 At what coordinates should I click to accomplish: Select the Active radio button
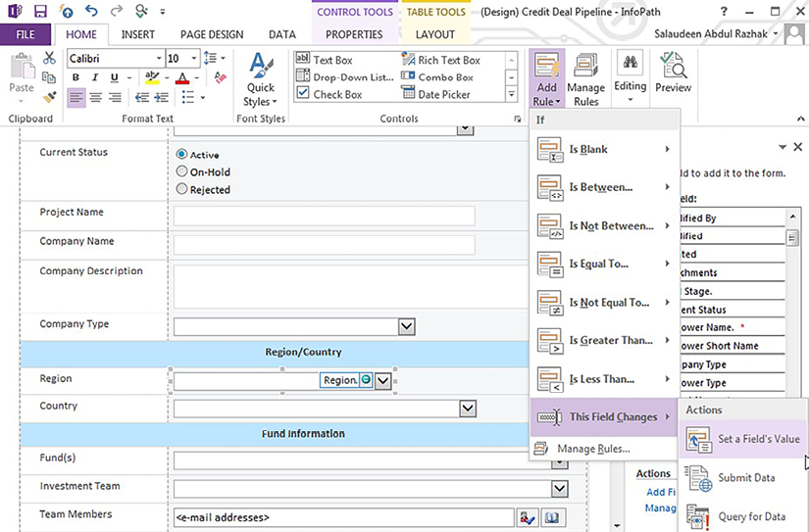pos(181,154)
